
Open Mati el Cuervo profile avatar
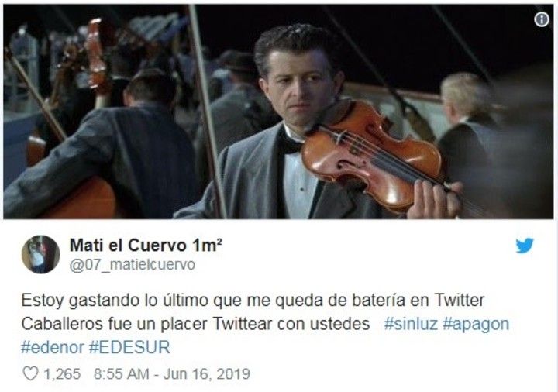[40, 254]
